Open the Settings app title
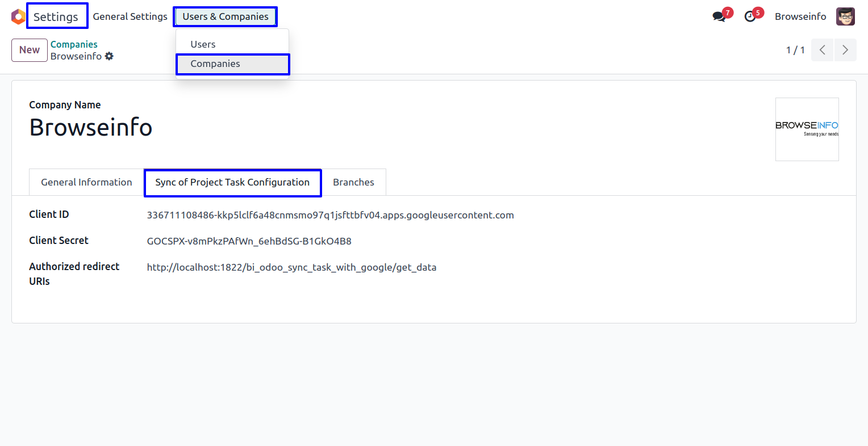868x446 pixels. 56,16
